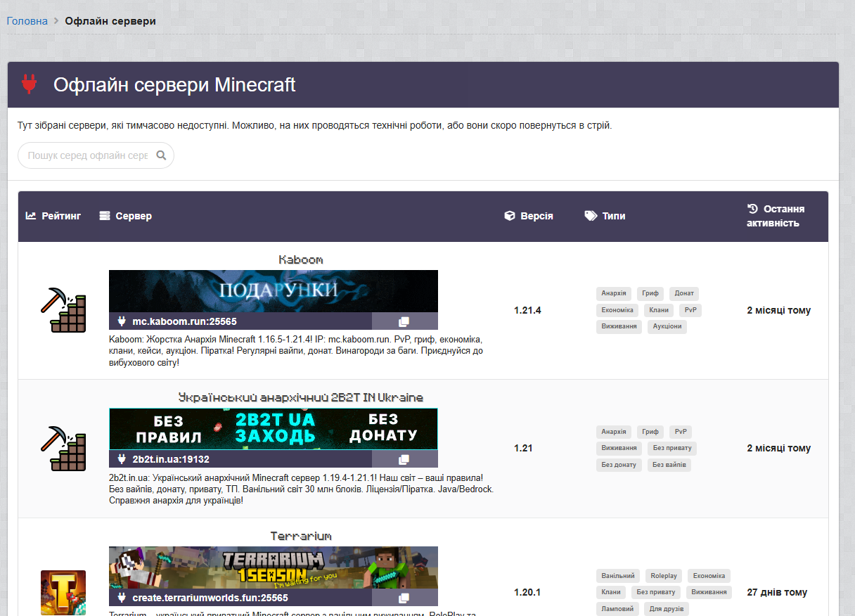
Task: Sort by the Рейтинг column header
Action: click(53, 216)
